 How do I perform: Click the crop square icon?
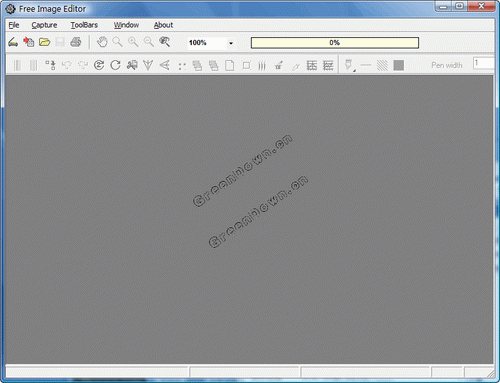tap(246, 65)
